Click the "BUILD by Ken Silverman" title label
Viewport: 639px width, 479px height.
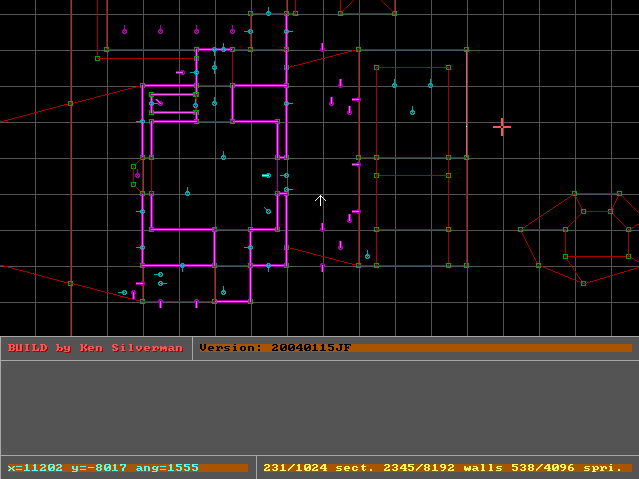(x=95, y=348)
